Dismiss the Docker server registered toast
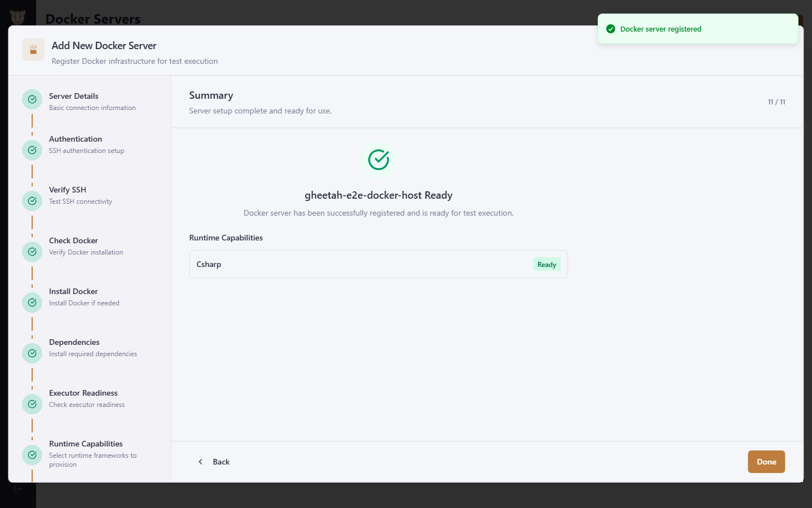 (698, 29)
